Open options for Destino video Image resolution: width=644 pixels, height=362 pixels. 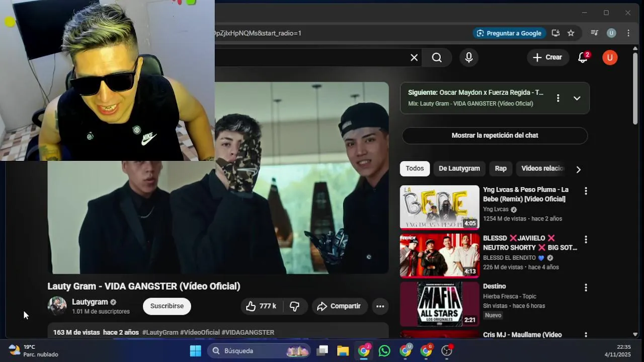tap(586, 288)
